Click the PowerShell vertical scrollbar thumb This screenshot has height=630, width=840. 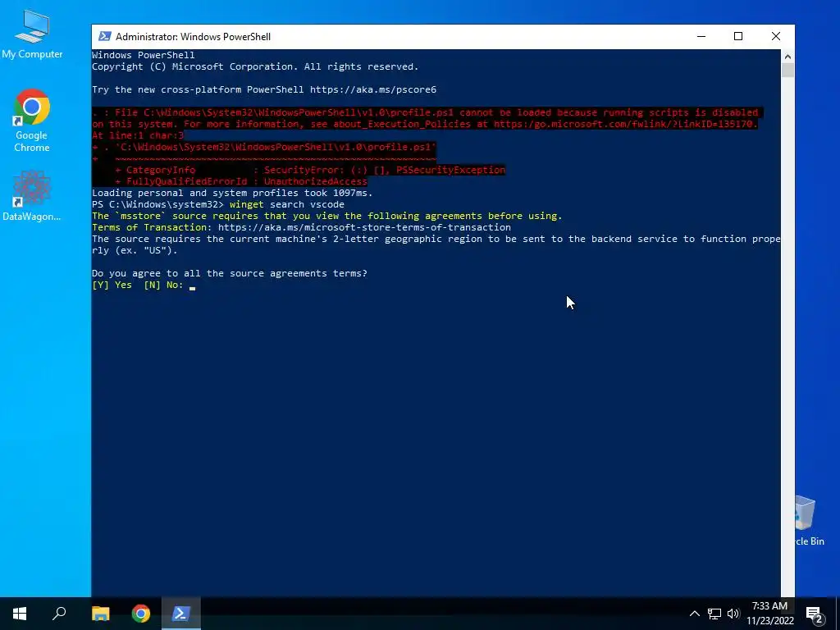tap(787, 71)
